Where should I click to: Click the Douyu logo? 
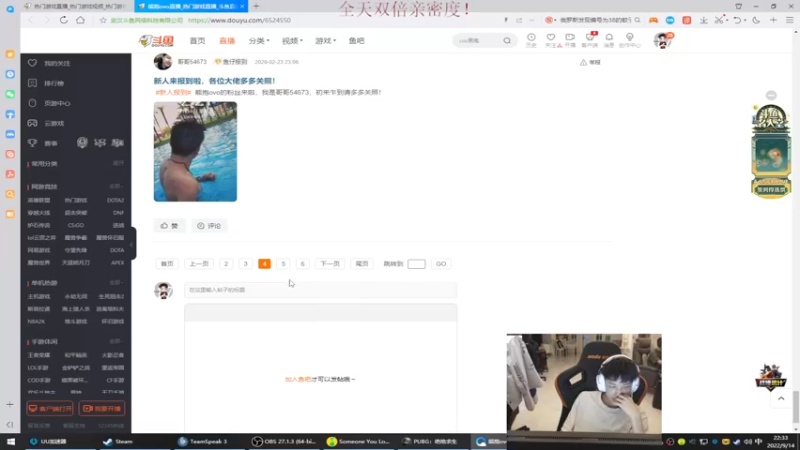[x=156, y=41]
